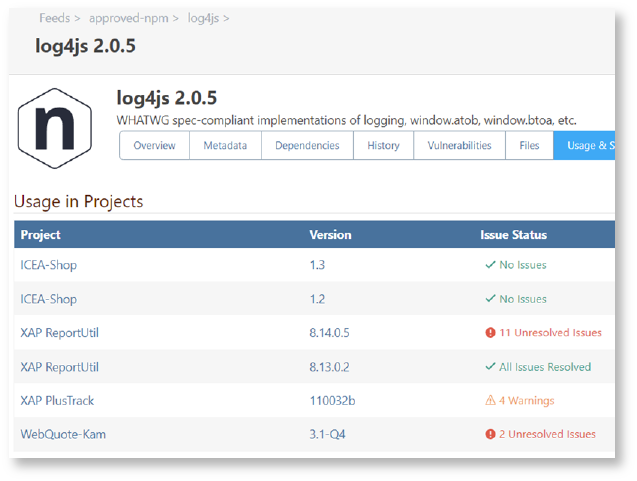Select the Dependencies tab
The image size is (637, 481).
[x=307, y=146]
